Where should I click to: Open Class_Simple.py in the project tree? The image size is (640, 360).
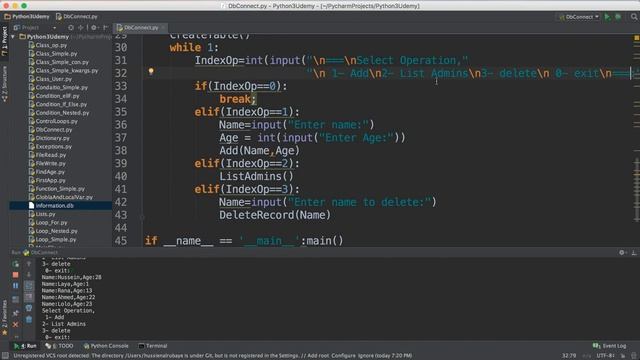pyautogui.click(x=53, y=54)
